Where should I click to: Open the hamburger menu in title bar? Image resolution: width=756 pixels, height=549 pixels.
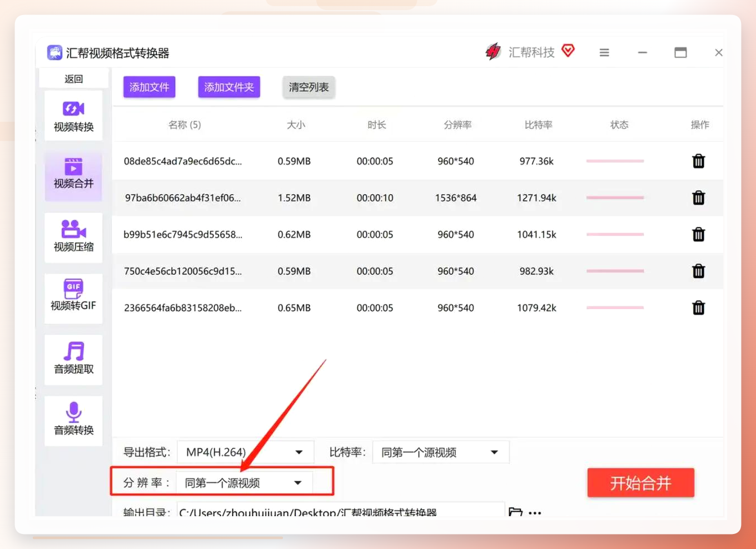point(604,52)
